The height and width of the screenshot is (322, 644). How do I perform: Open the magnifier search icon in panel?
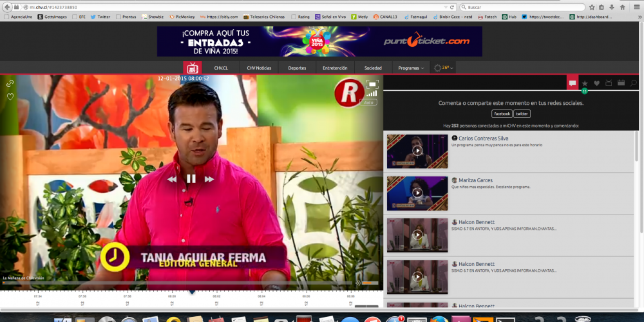coord(634,83)
